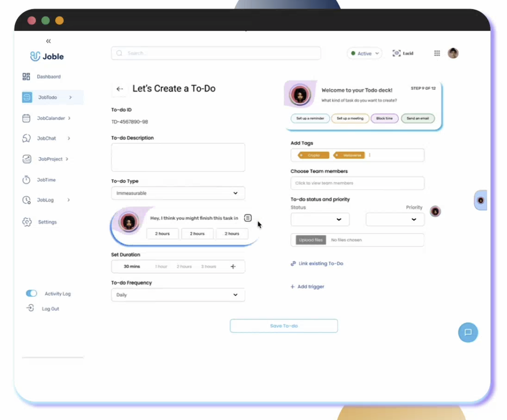
Task: Select 1 hour duration
Action: point(161,267)
